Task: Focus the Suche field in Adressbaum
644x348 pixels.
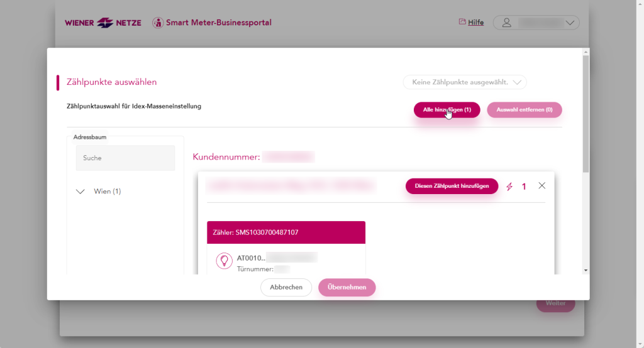Action: (125, 158)
